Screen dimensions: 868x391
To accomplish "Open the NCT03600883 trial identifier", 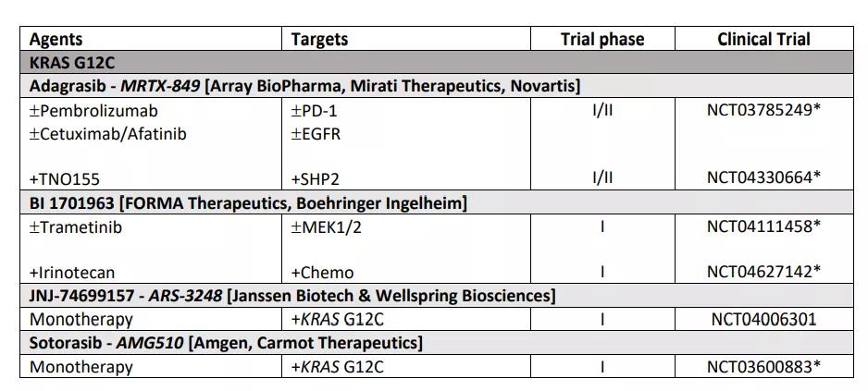I will coord(763,367).
